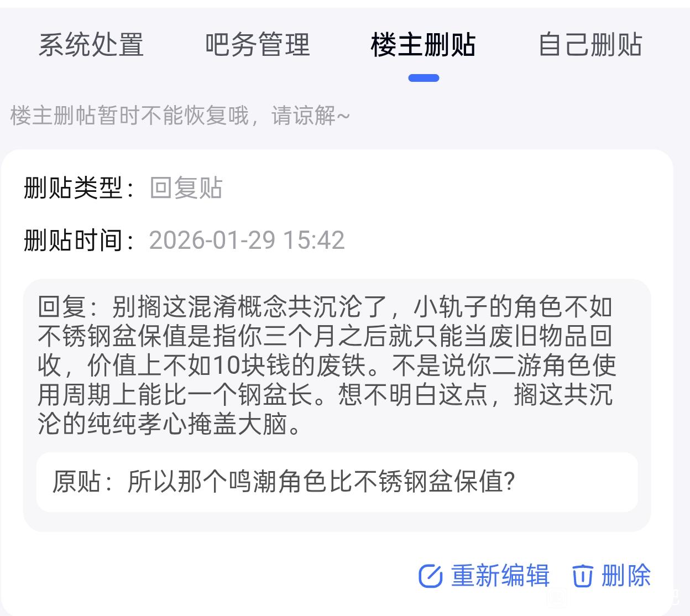Tap the 2026-01-29 15:42 timestamp
Image resolution: width=690 pixels, height=616 pixels.
coord(247,240)
